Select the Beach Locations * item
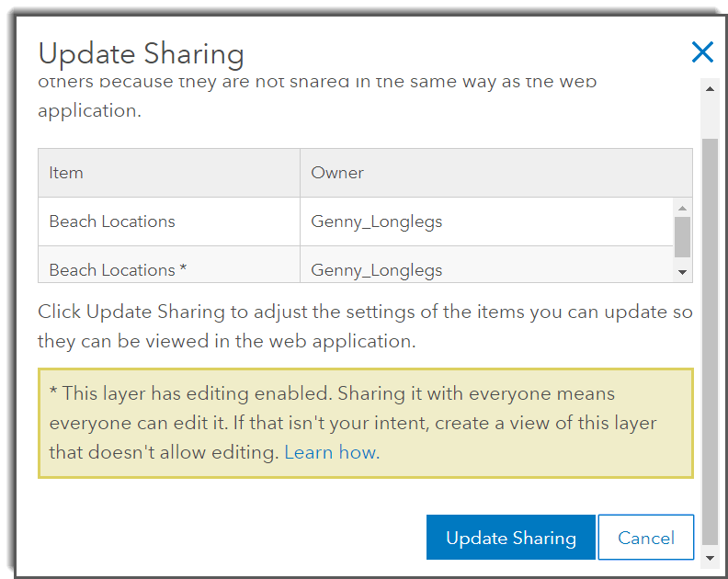The image size is (728, 579). (118, 270)
